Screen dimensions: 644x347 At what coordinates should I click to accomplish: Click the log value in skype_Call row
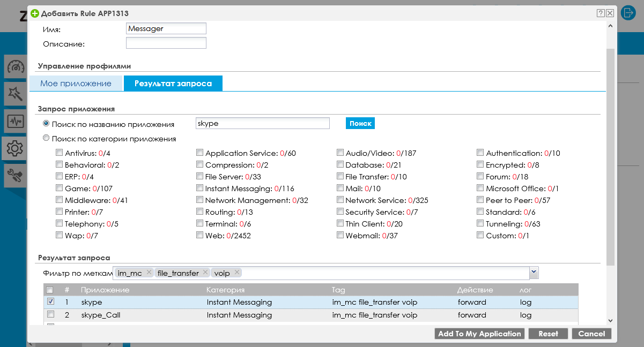(525, 315)
